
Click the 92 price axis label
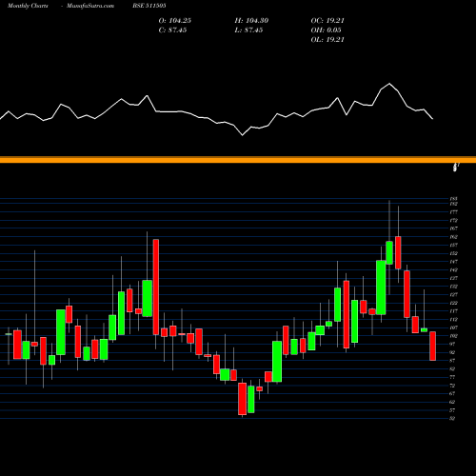[452, 352]
